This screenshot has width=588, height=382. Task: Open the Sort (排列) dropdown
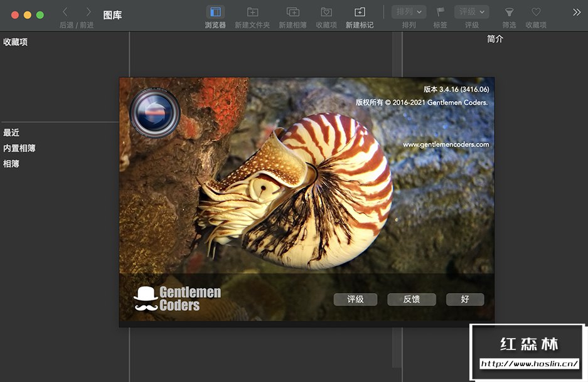click(409, 12)
